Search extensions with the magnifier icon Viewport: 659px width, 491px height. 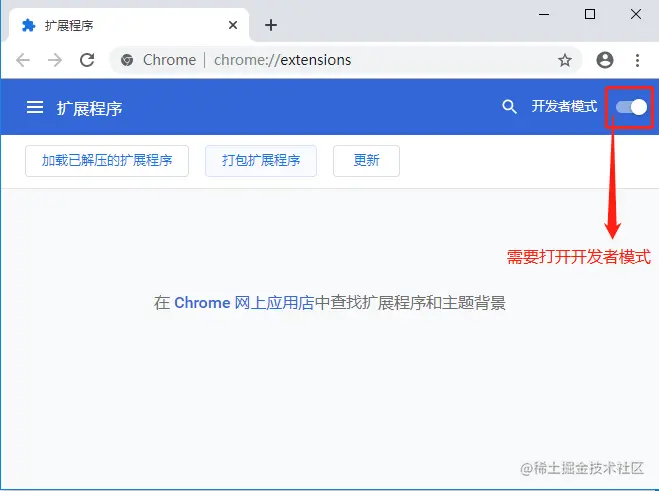tap(509, 107)
